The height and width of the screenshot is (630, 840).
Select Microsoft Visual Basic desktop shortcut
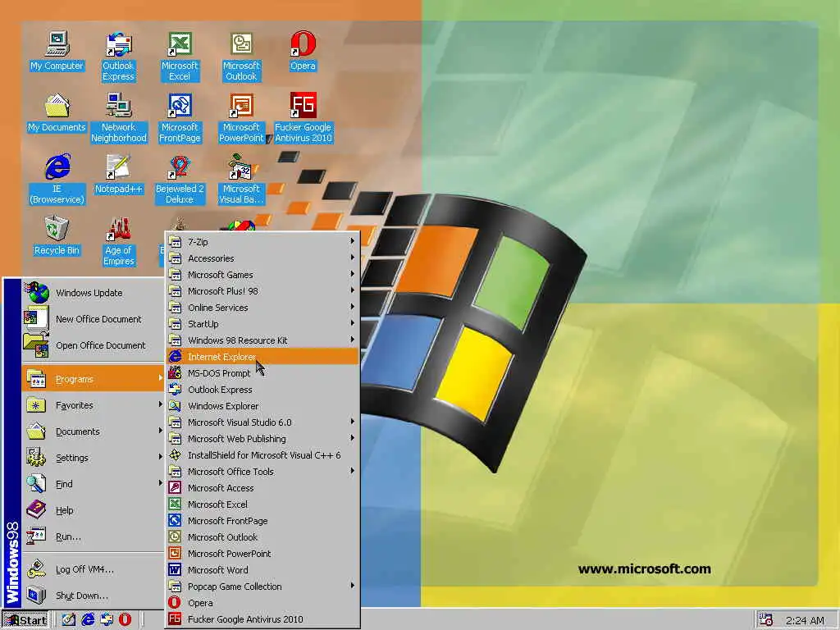coord(241,180)
